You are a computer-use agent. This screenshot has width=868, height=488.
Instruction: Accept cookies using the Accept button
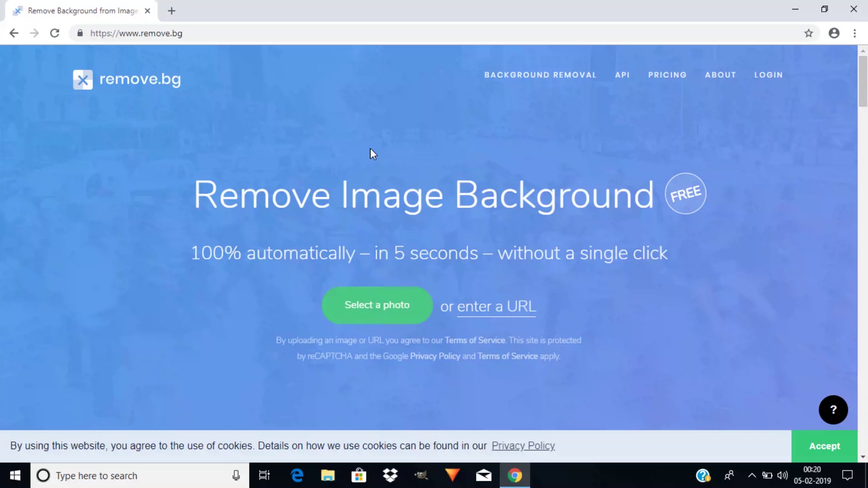coord(825,446)
